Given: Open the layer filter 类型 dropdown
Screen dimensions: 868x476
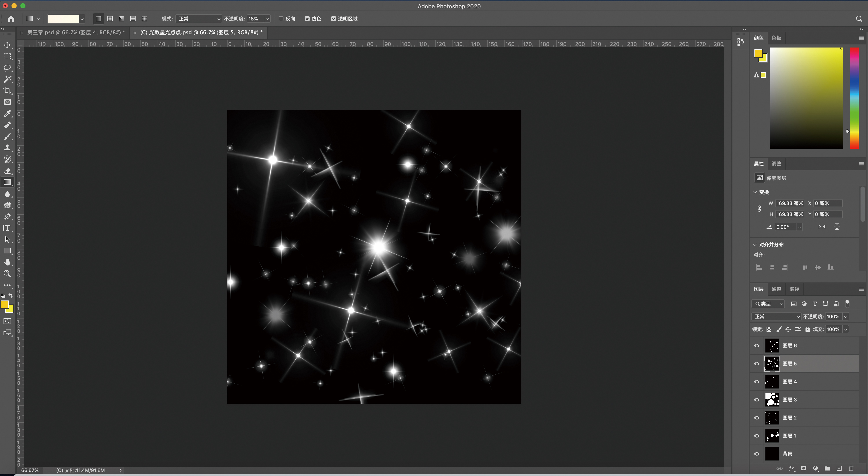Looking at the screenshot, I should pos(768,304).
